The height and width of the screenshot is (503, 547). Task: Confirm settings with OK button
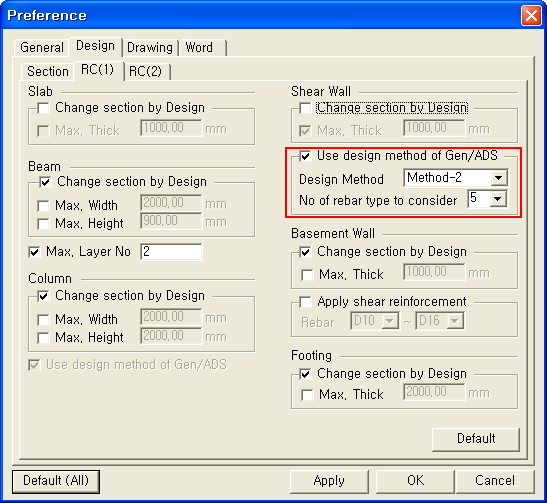pyautogui.click(x=415, y=481)
